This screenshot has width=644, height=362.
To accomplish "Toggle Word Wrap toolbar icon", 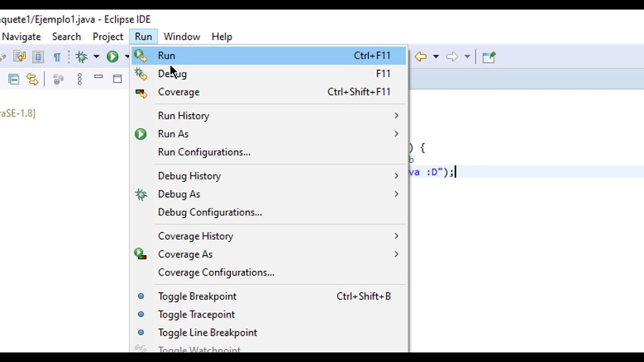I will [20, 57].
